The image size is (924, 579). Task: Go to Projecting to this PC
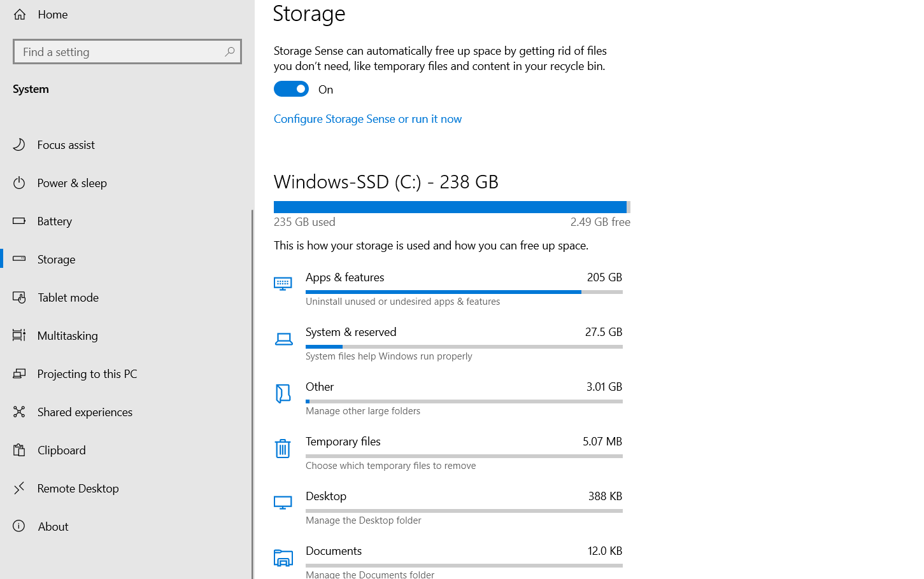coord(87,373)
